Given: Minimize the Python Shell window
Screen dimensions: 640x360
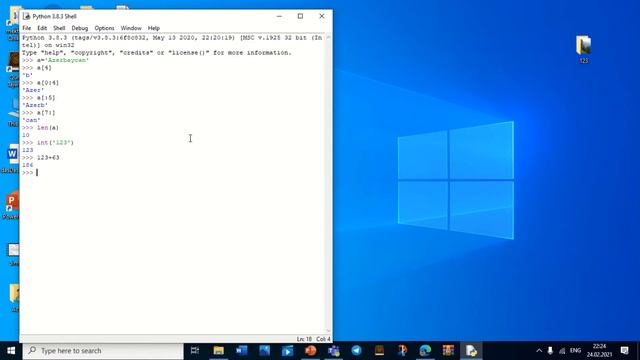Looking at the screenshot, I should pyautogui.click(x=279, y=16).
